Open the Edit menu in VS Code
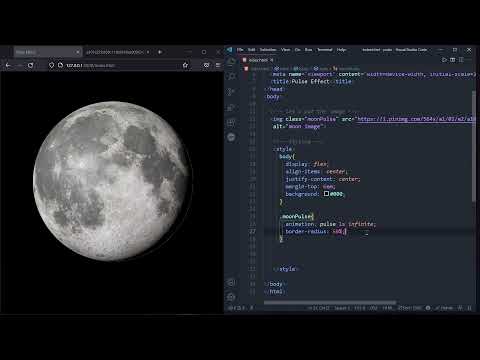 [251, 50]
